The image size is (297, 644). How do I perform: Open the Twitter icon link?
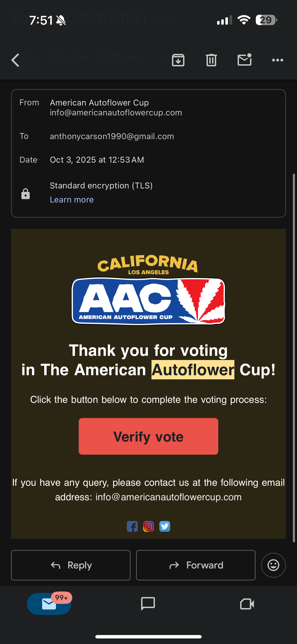click(x=164, y=527)
